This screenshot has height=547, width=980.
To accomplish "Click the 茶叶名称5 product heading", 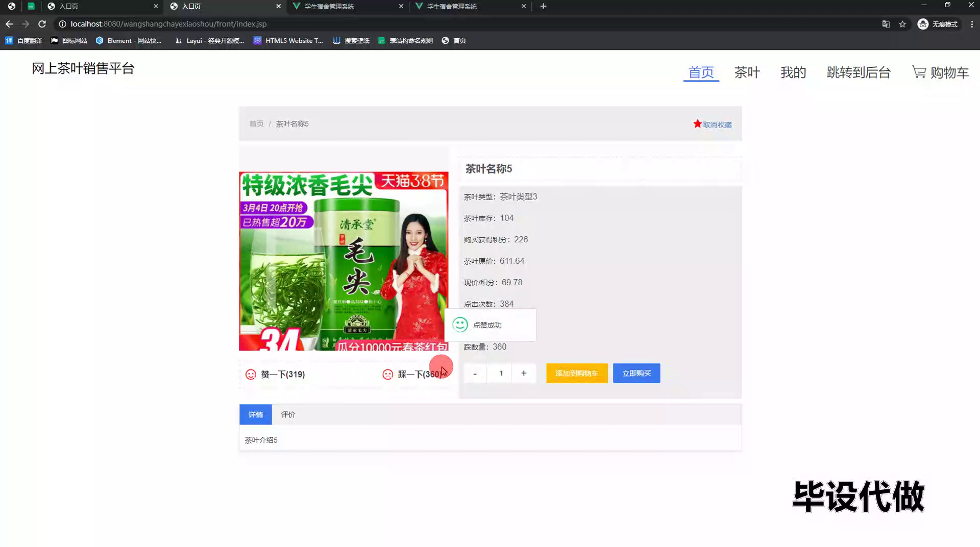I will pyautogui.click(x=488, y=169).
